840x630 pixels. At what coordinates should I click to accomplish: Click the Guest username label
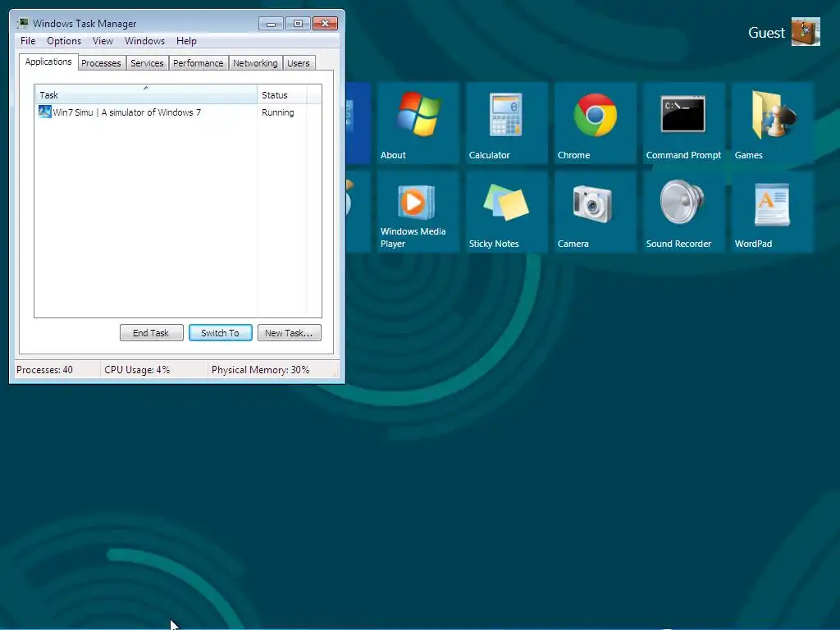[767, 33]
